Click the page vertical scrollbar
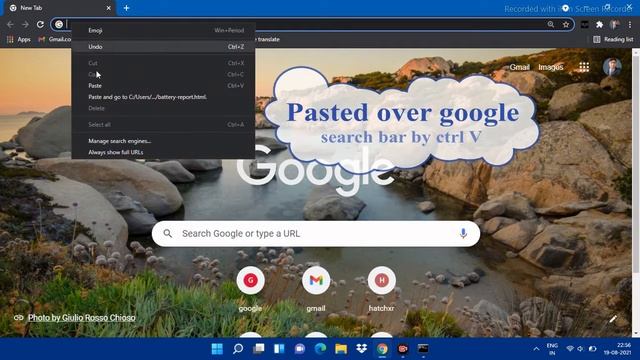Screen dimensions: 640x360 (x=636, y=163)
